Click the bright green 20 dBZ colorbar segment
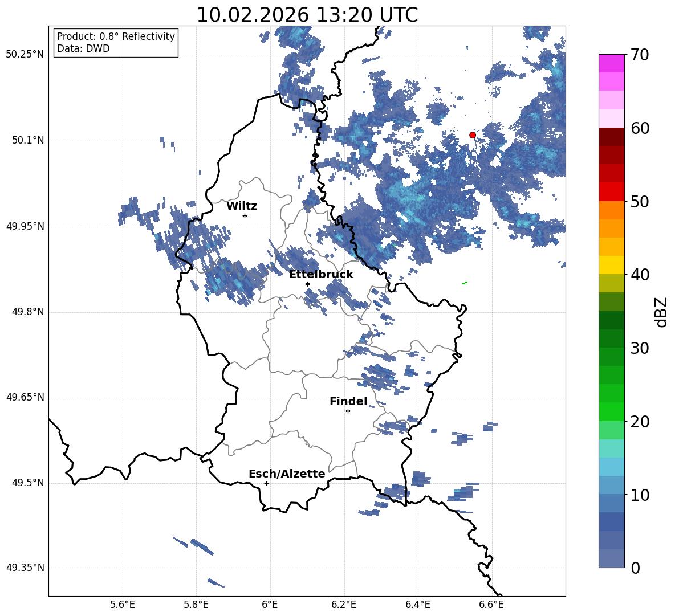 pyautogui.click(x=611, y=411)
